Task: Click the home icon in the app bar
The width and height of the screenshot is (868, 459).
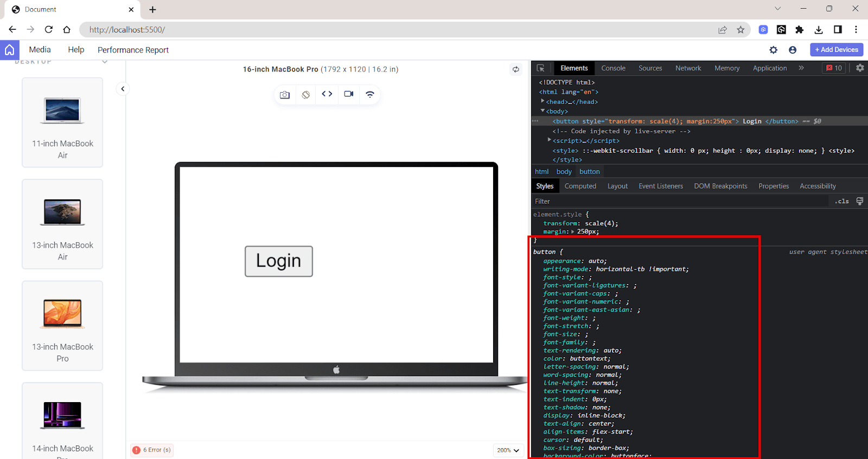Action: coord(10,50)
